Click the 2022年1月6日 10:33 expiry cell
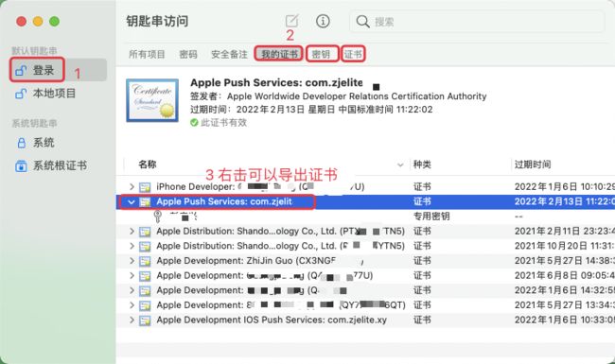 pos(565,321)
